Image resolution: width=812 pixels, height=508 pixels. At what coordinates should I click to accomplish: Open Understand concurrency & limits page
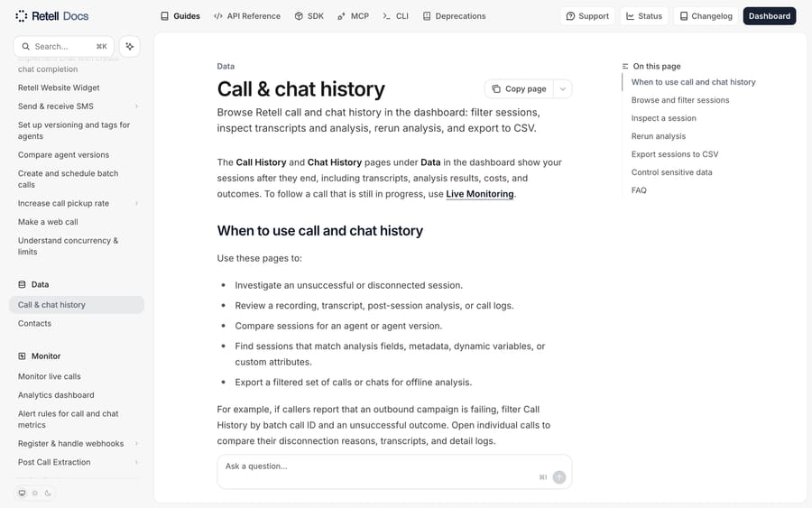click(68, 246)
